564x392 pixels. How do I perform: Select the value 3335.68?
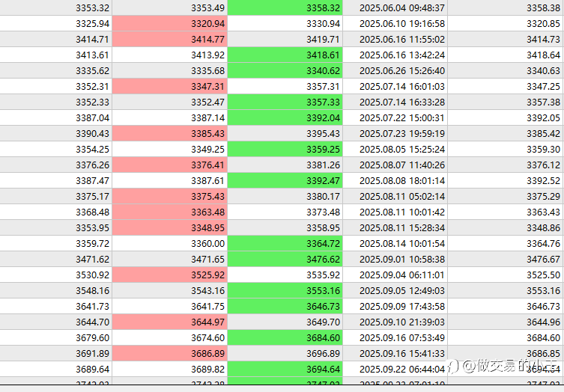[x=208, y=70]
